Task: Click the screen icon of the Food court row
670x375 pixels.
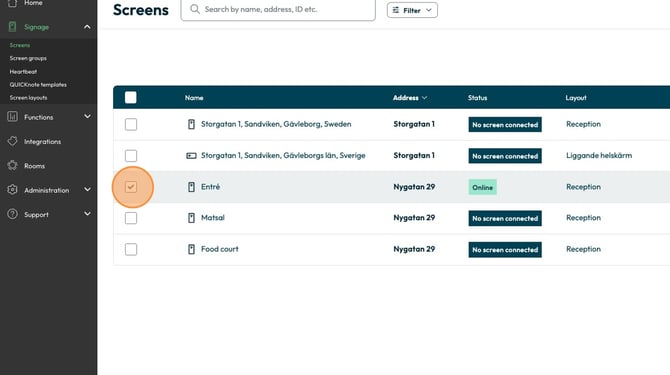Action: coord(191,249)
